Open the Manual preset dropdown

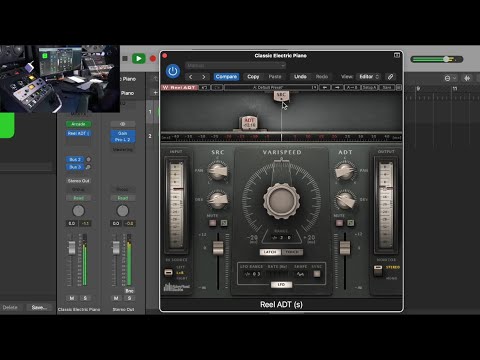coord(235,65)
